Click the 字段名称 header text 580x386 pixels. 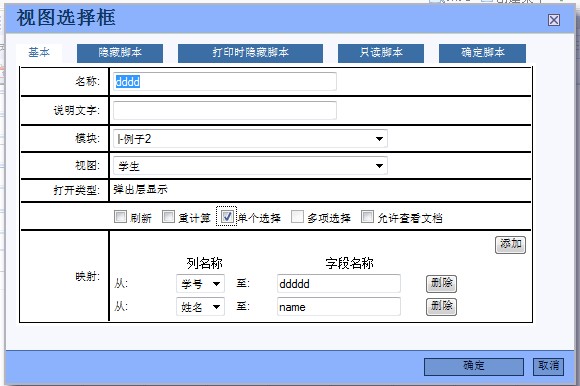click(x=349, y=263)
